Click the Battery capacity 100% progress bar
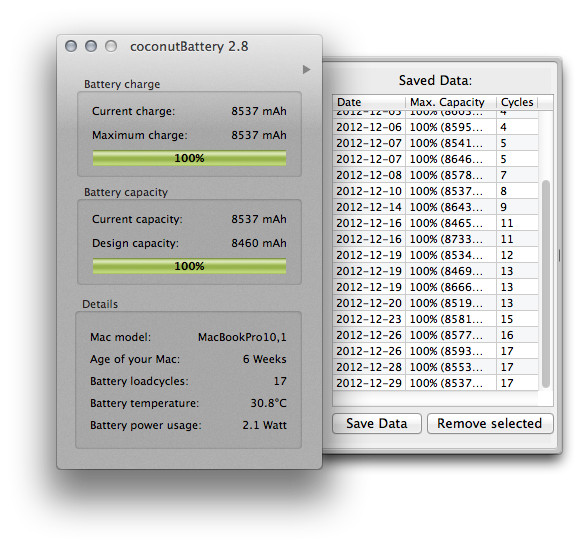The height and width of the screenshot is (548, 578). 189,266
